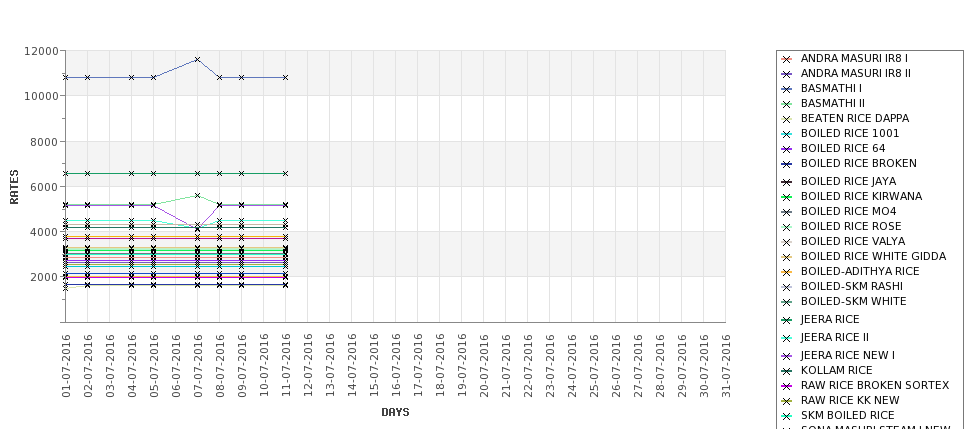Click the 11-07-2016 date label
Viewport: 975px width, 429px height.
tap(286, 366)
